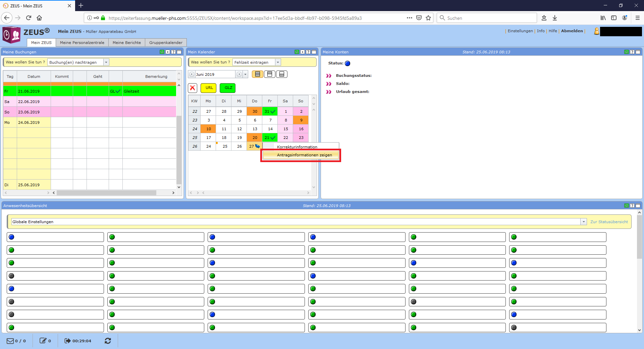The image size is (644, 349).
Task: Click the red X delete button in calendar
Action: [x=193, y=88]
